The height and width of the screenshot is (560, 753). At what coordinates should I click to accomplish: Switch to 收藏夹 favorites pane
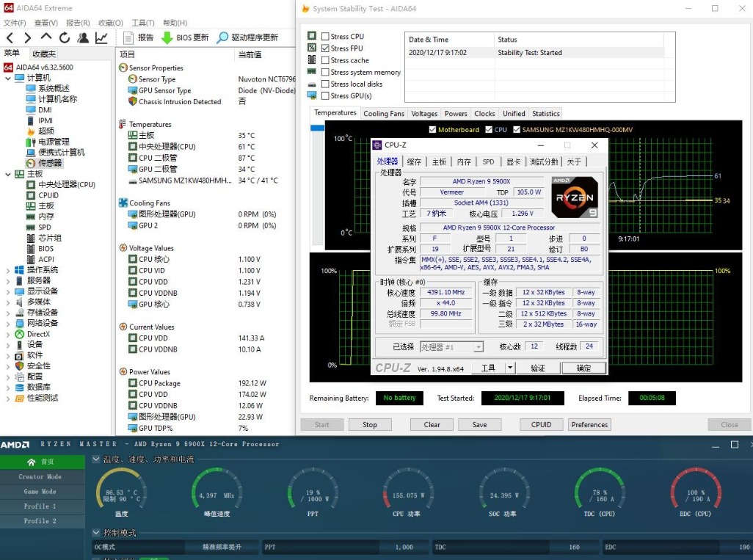(x=44, y=54)
